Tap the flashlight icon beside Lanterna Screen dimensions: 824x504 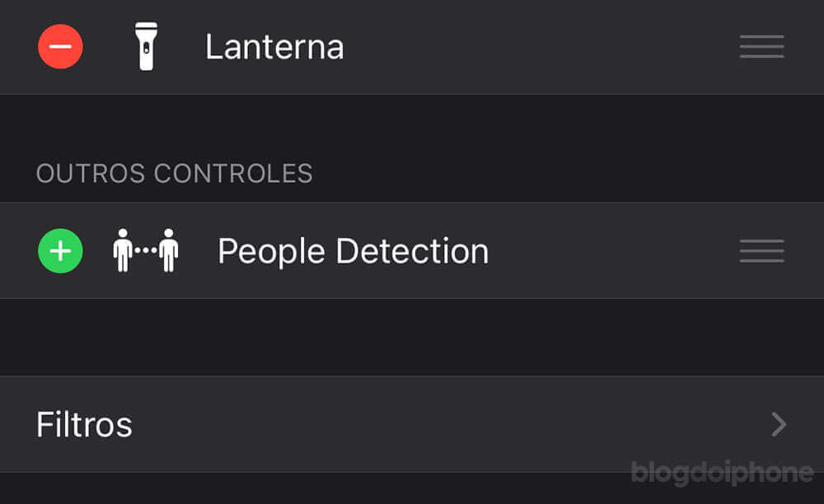[146, 46]
